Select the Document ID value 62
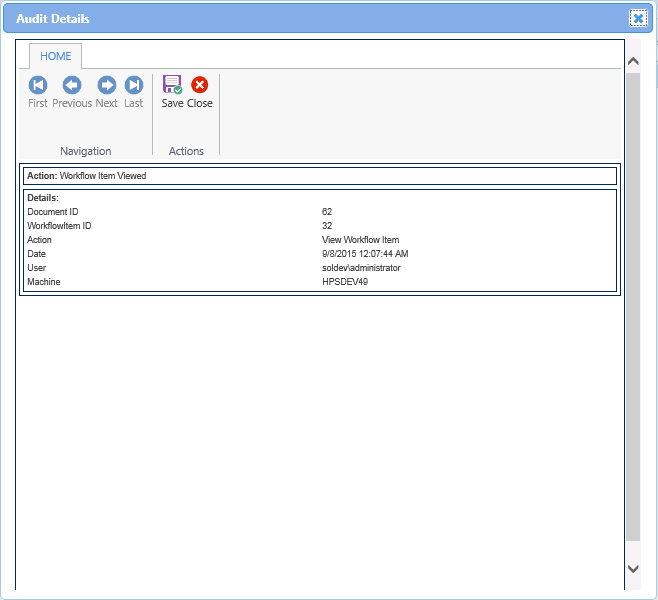 327,212
